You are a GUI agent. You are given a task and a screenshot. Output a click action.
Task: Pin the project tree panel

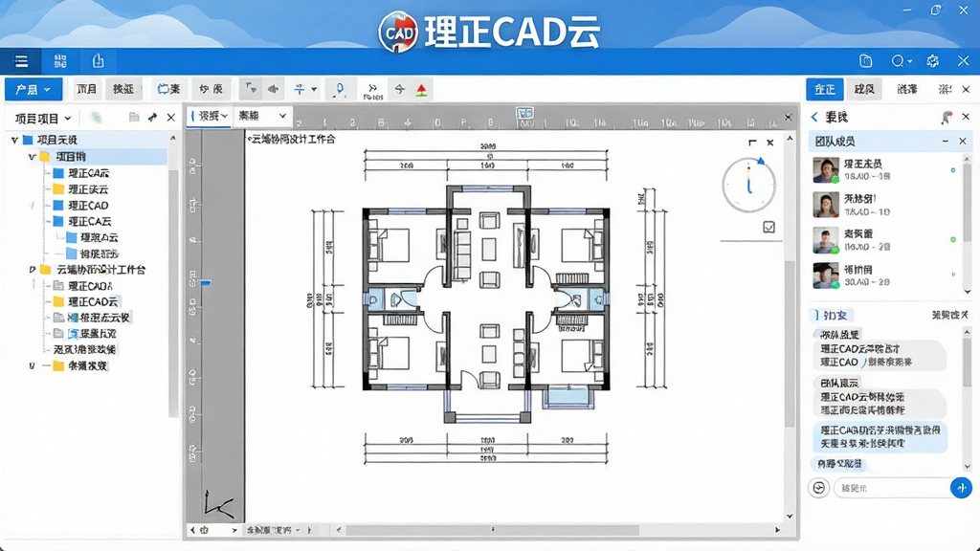pos(152,117)
